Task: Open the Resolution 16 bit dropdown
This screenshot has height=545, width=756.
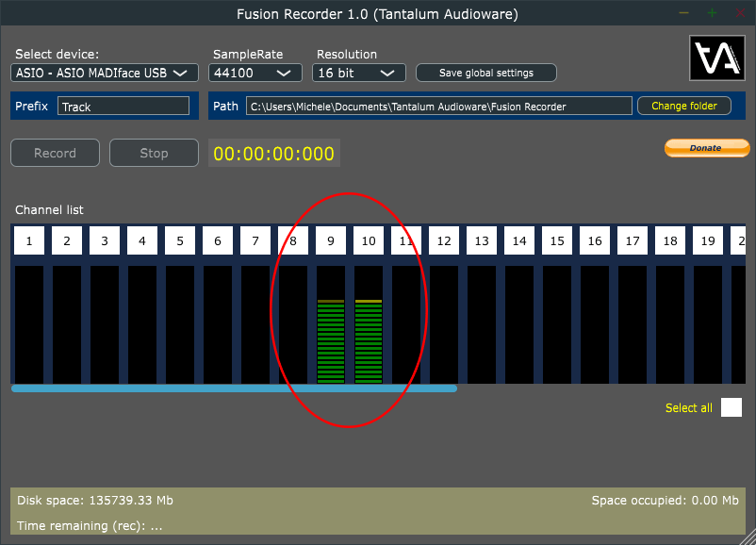Action: coord(359,73)
